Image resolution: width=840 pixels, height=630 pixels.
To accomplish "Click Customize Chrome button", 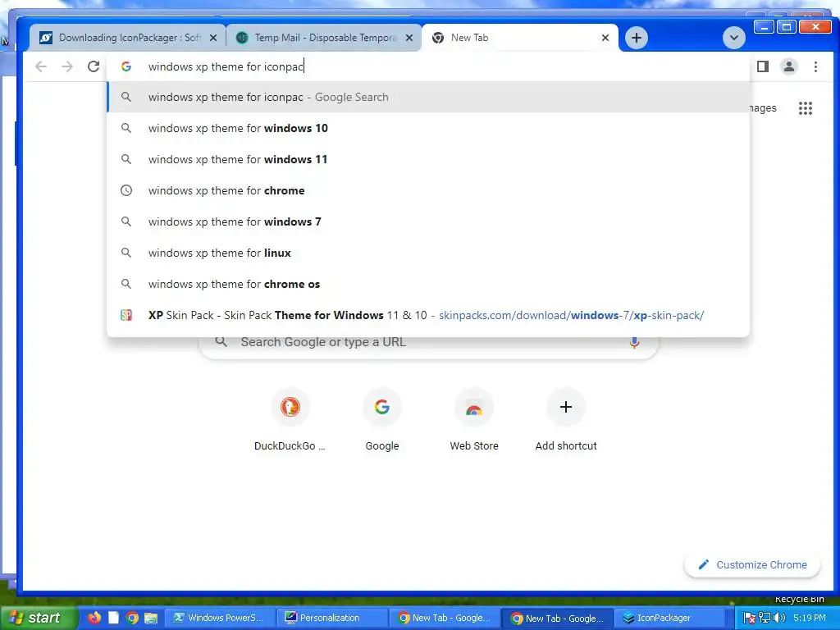I will 752,564.
